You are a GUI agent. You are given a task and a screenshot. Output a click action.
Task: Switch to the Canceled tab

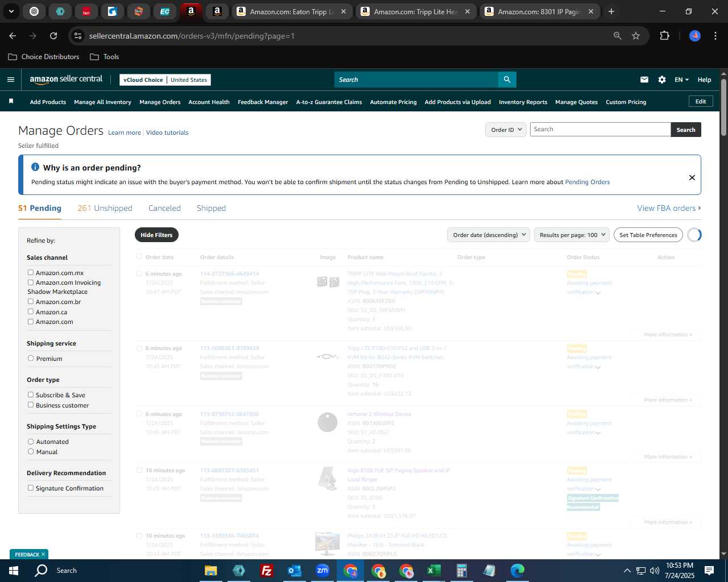click(164, 208)
